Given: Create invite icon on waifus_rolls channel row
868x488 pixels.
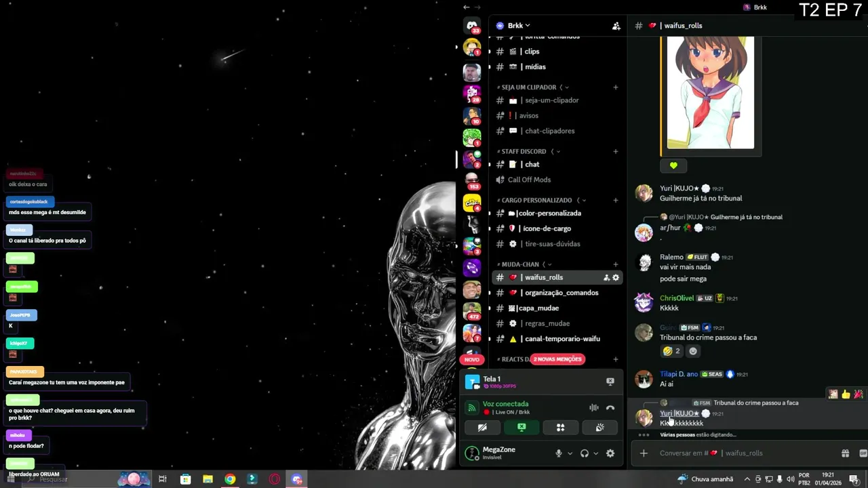Looking at the screenshot, I should click(606, 278).
